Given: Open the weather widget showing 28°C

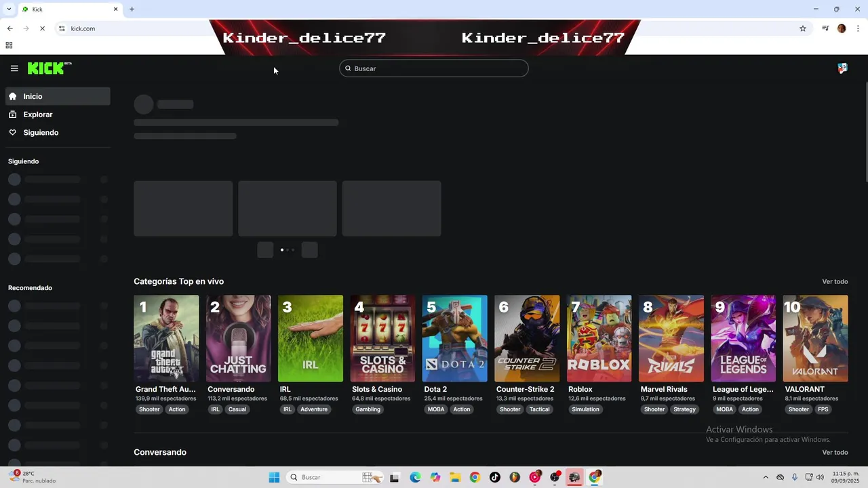Looking at the screenshot, I should pyautogui.click(x=31, y=477).
